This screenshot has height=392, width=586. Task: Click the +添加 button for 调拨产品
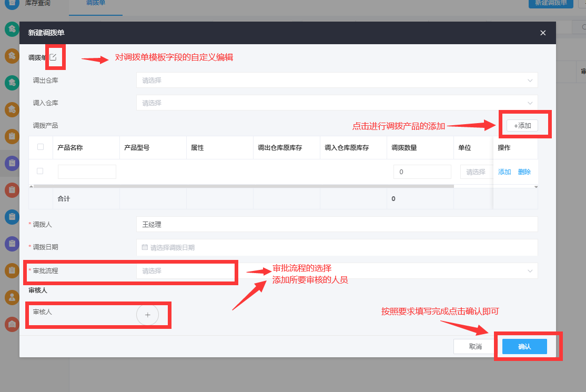522,126
